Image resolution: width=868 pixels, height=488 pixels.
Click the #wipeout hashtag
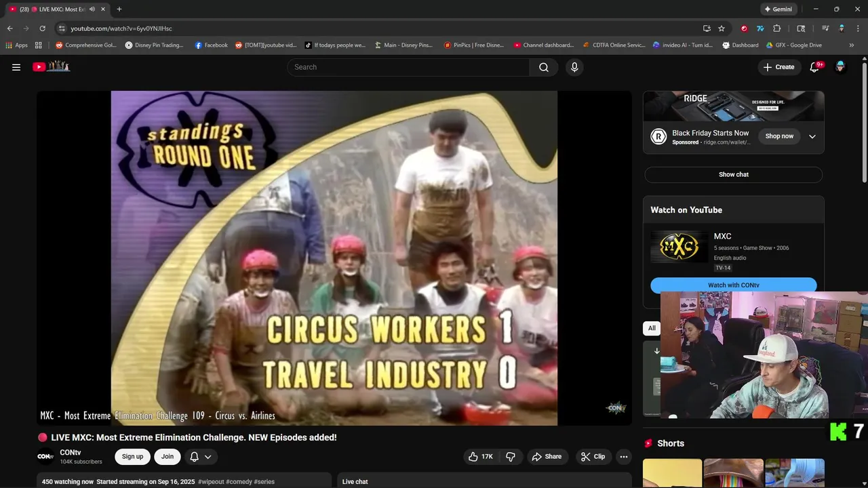(x=211, y=482)
